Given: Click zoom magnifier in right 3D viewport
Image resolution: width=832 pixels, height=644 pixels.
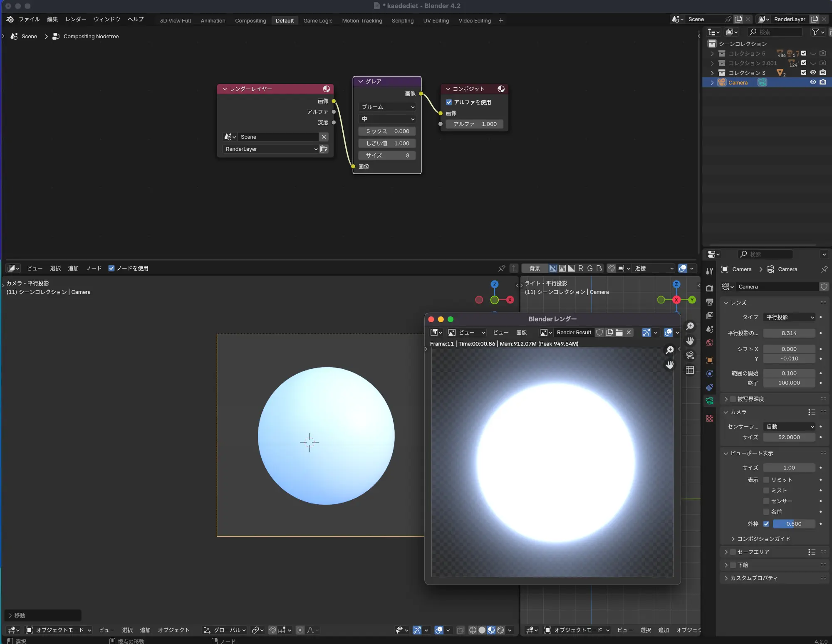Looking at the screenshot, I should pyautogui.click(x=690, y=326).
